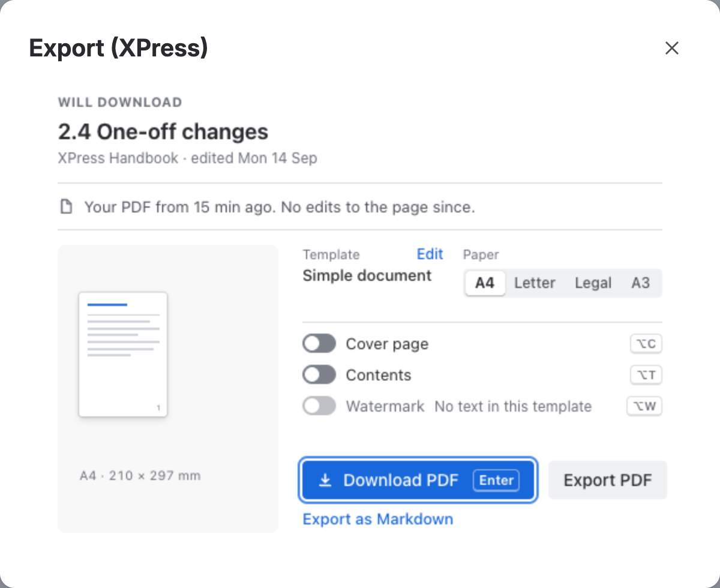Click the download arrow icon in Download PDF
This screenshot has width=720, height=588.
325,481
